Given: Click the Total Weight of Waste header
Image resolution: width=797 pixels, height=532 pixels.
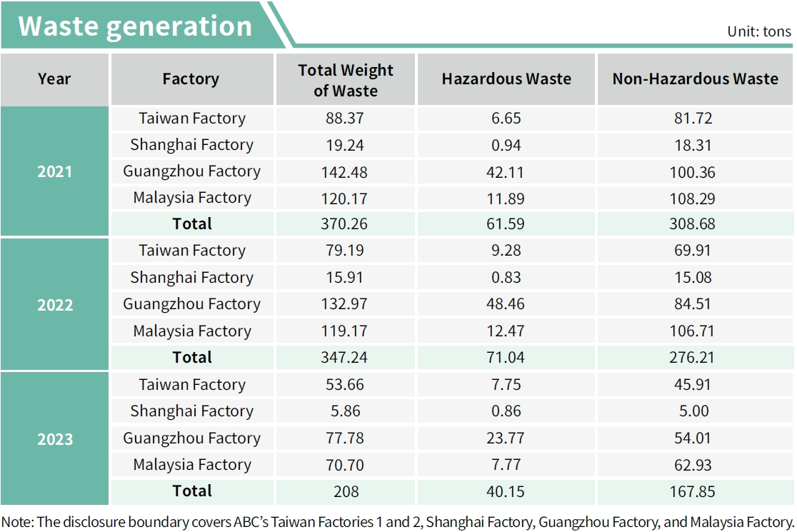Looking at the screenshot, I should 346,80.
